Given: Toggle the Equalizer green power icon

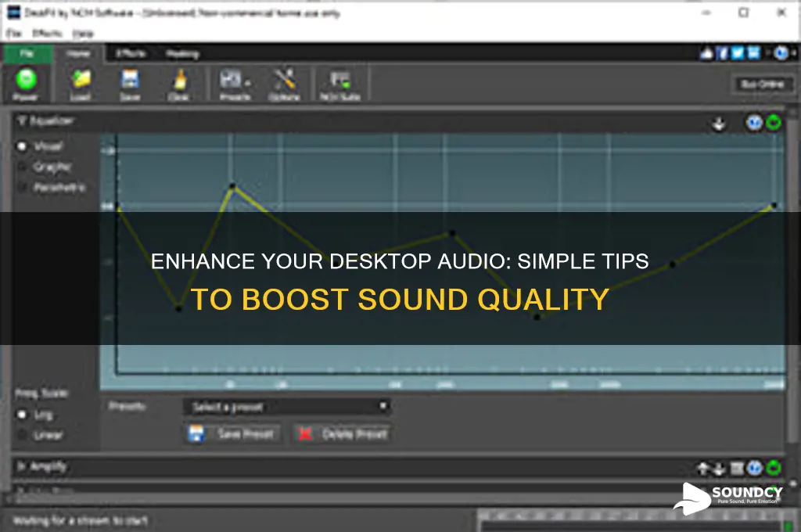Looking at the screenshot, I should click(774, 123).
